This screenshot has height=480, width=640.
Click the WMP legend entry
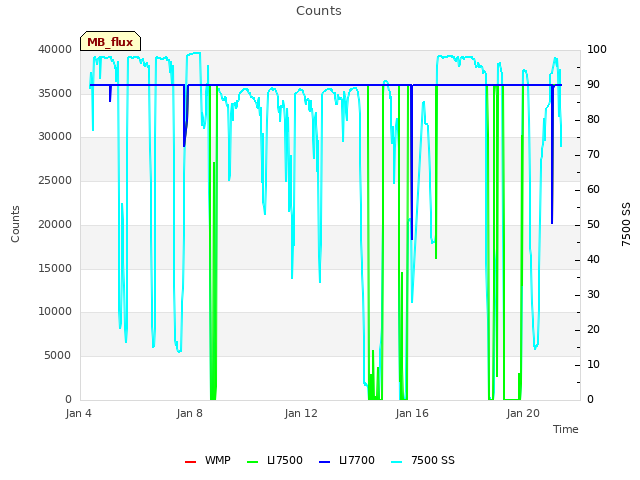pos(208,460)
